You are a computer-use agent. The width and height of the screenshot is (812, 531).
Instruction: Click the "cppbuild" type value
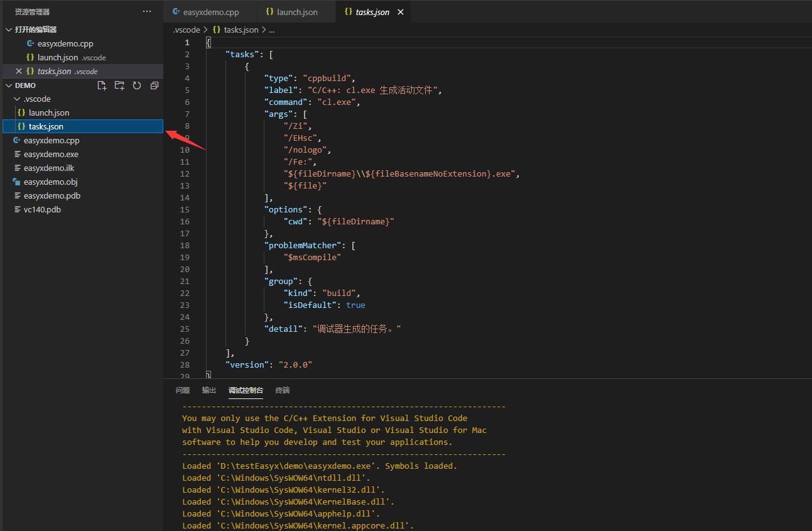(327, 78)
